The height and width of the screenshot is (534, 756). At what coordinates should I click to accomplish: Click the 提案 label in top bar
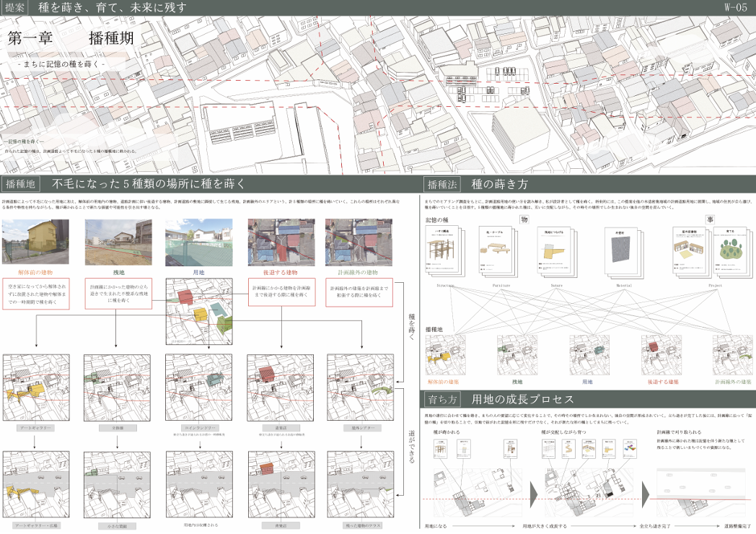click(15, 8)
